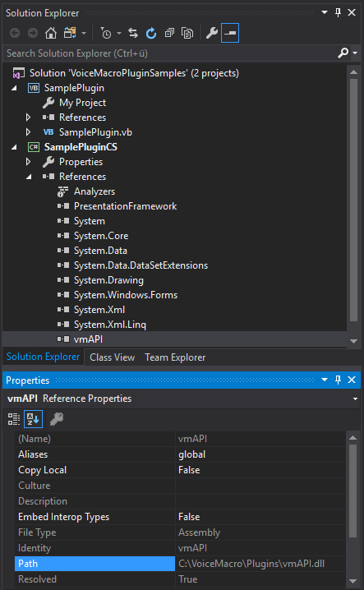Open the Pending Changes Filter clock icon
This screenshot has width=364, height=590.
click(106, 33)
